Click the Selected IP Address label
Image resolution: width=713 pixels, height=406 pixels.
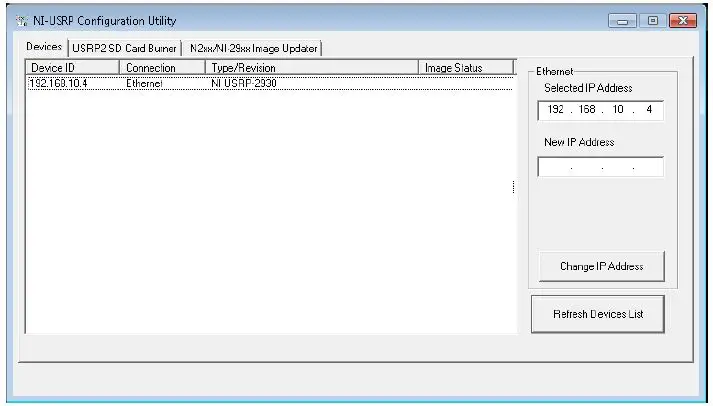coord(588,88)
